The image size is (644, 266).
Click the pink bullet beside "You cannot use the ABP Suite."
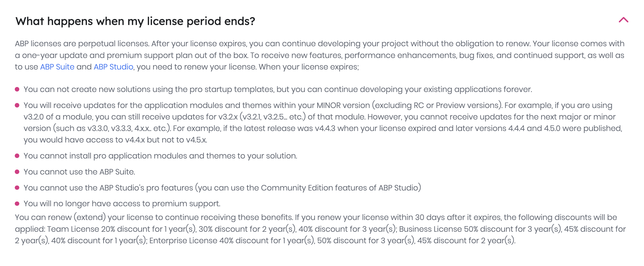point(17,172)
